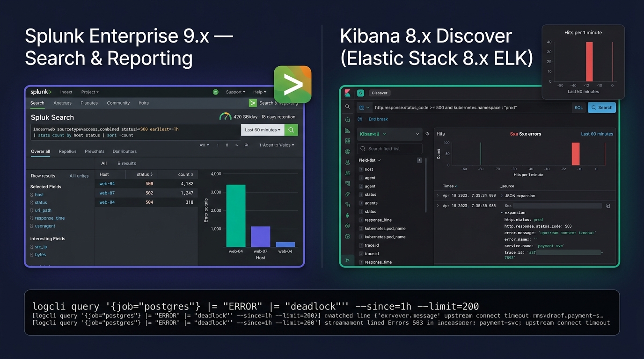
Task: Open the Community tab in Splunk
Action: (x=118, y=103)
